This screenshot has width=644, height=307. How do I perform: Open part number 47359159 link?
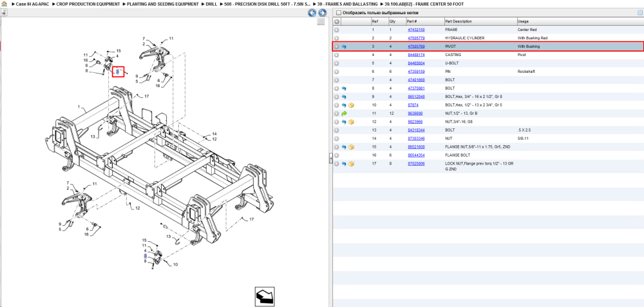coord(416,72)
